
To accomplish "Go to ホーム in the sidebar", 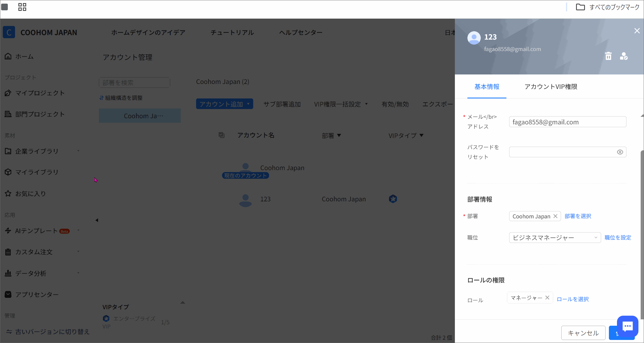I will coord(19,56).
